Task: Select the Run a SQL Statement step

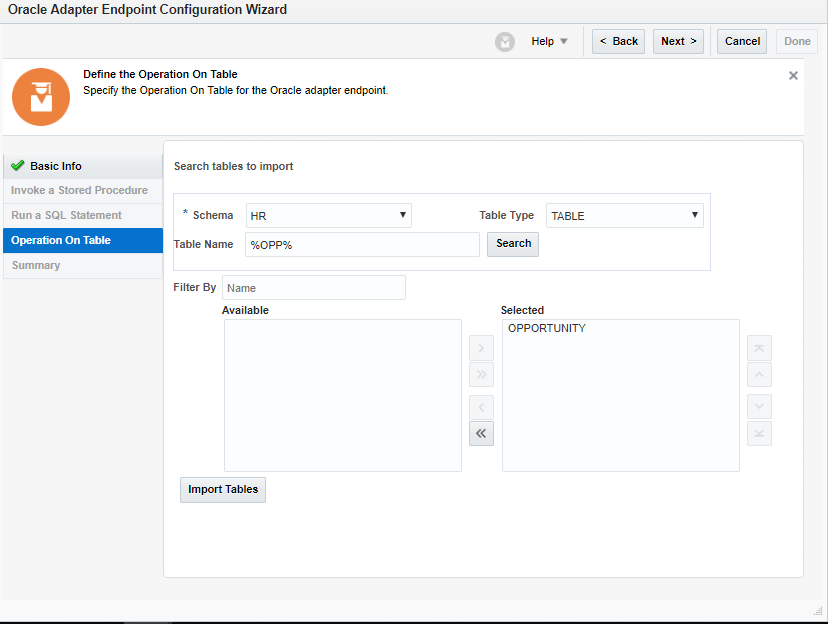Action: (83, 215)
